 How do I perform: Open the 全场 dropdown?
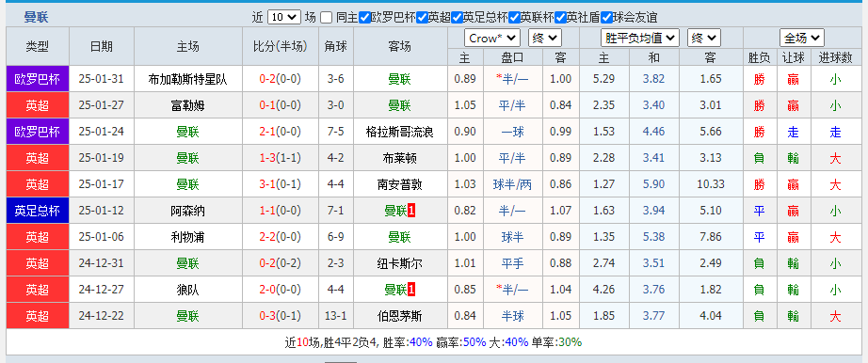[801, 39]
